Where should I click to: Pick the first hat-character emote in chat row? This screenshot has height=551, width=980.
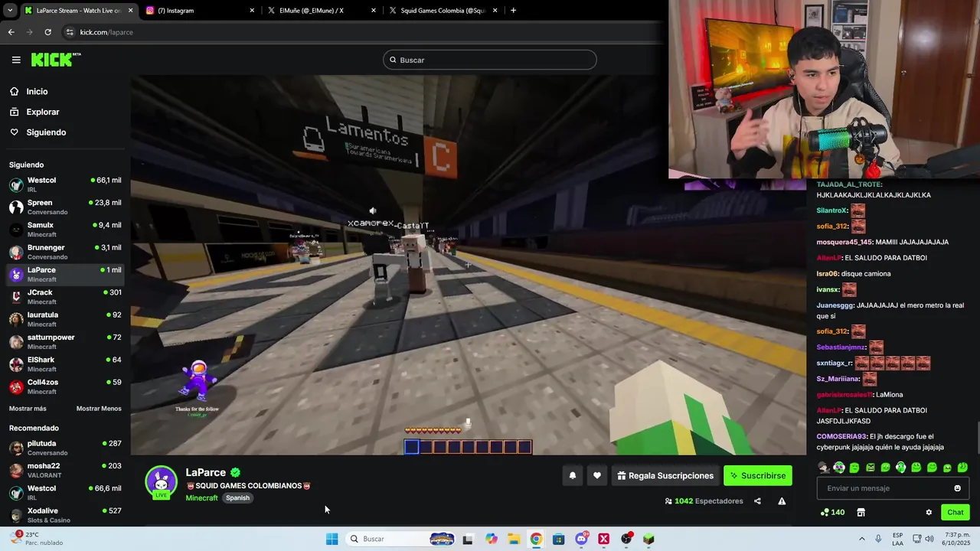click(x=824, y=468)
